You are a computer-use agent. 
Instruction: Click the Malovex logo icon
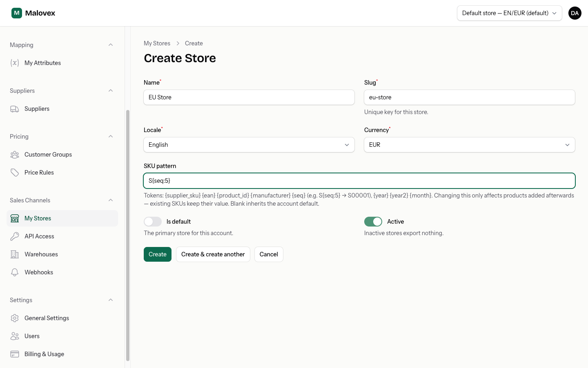[x=17, y=13]
